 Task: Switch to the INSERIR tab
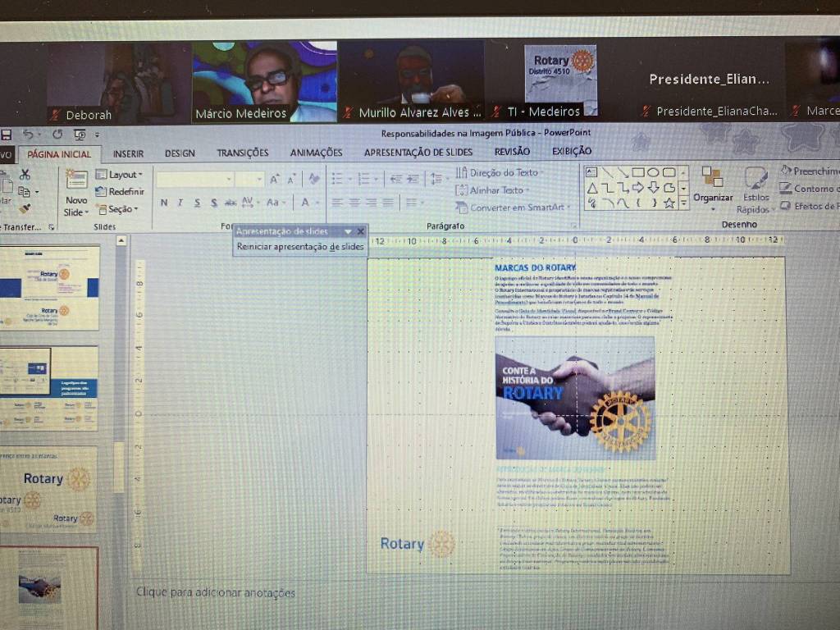[128, 153]
